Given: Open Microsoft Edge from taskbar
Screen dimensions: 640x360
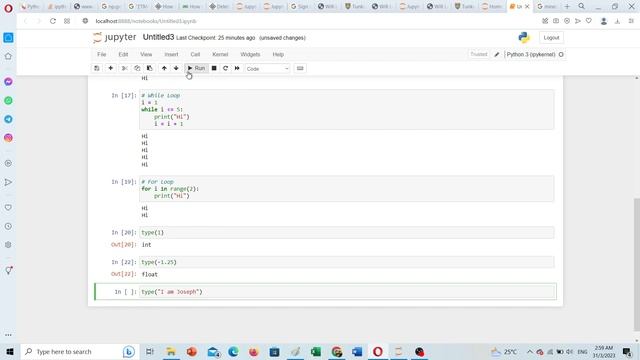Looking at the screenshot, I should point(233,351).
